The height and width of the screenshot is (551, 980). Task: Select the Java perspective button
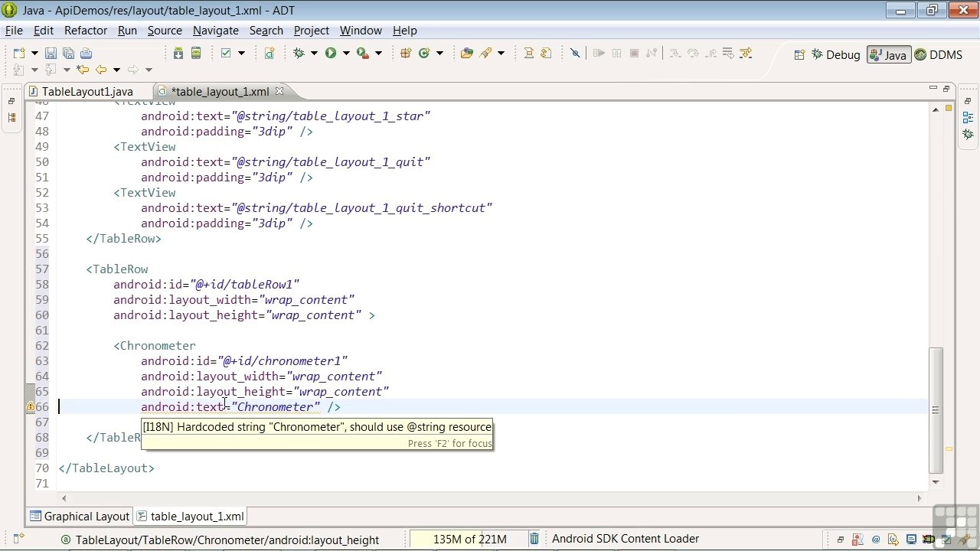(x=889, y=54)
